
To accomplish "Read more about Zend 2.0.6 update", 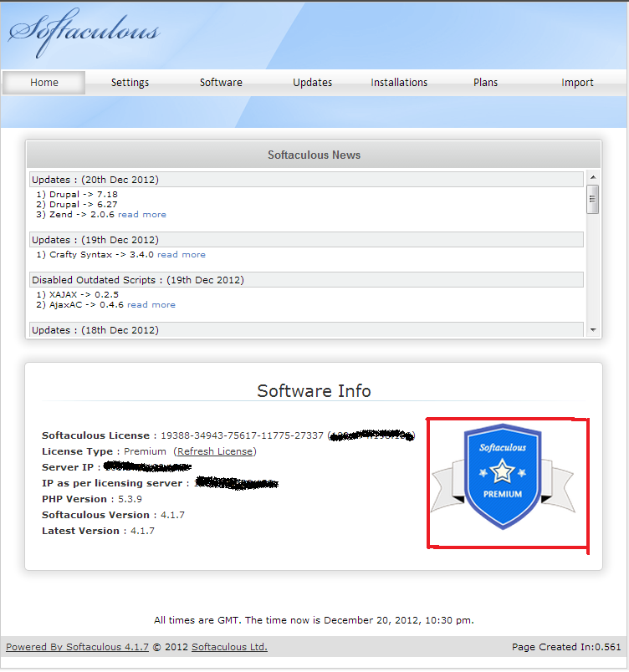I will click(142, 214).
